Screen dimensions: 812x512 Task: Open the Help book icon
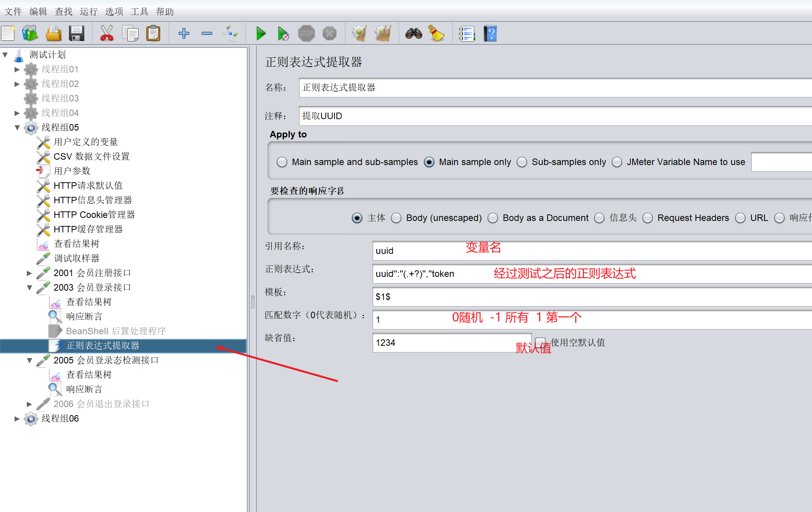490,34
